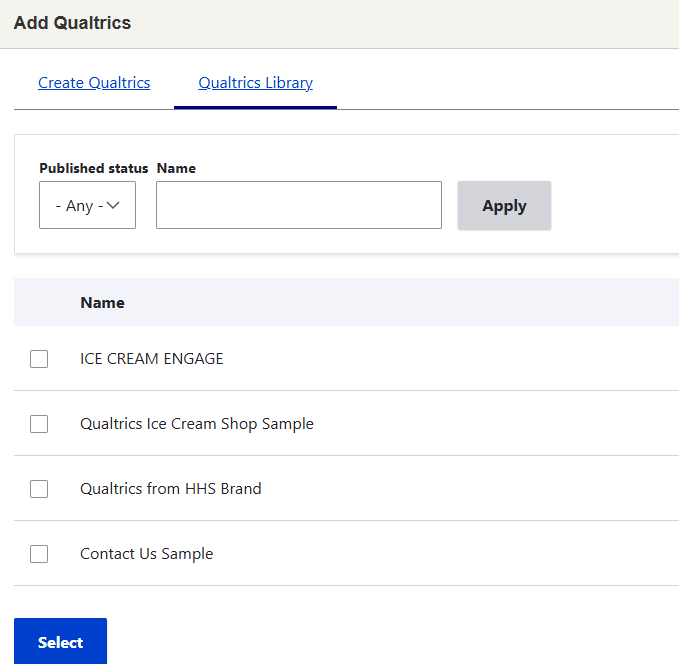
Task: Click the ICE CREAM ENGAGE row name
Action: coord(152,358)
